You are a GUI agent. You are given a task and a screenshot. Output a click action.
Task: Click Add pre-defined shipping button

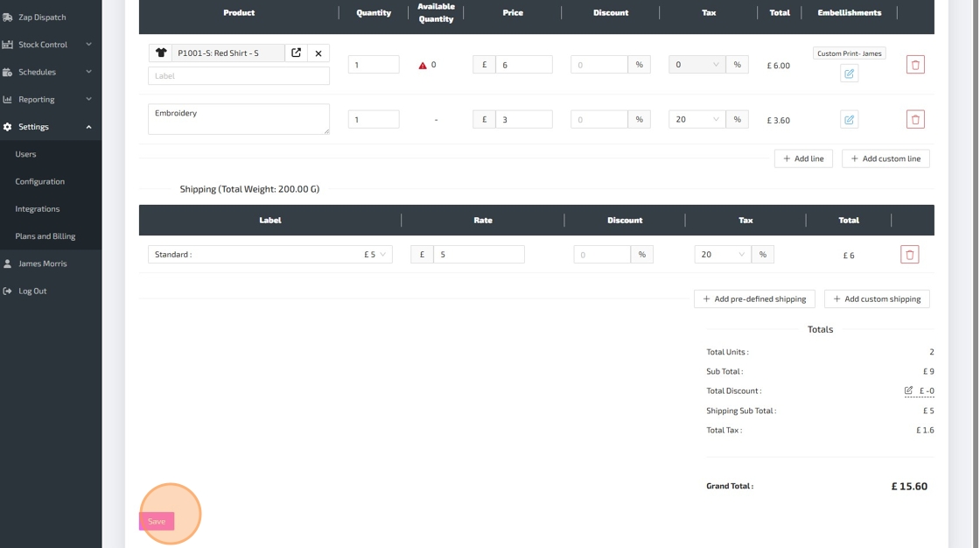click(x=754, y=299)
